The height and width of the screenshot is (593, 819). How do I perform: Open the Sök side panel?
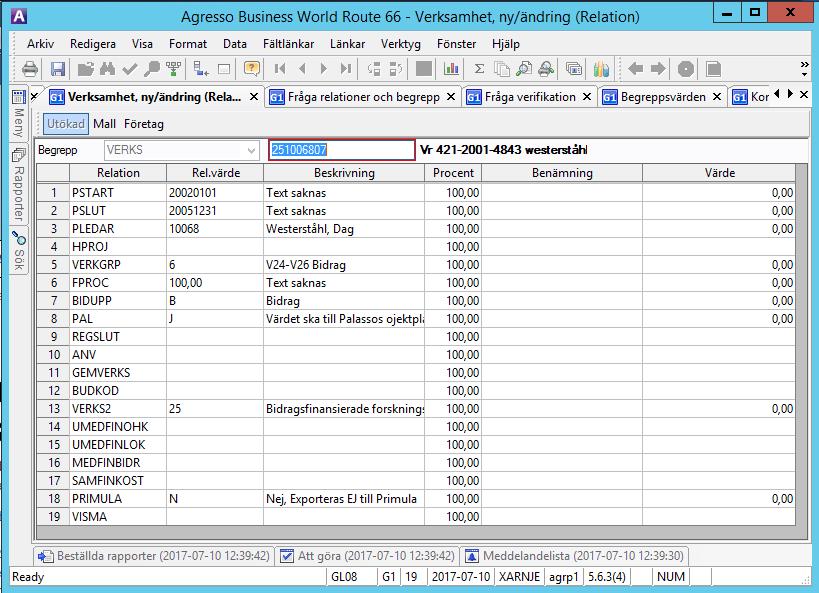click(x=19, y=251)
